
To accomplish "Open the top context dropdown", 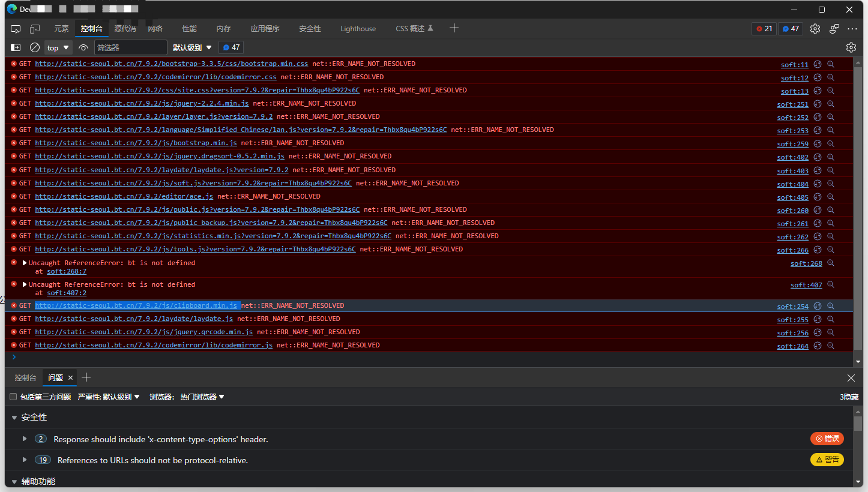I will point(58,47).
